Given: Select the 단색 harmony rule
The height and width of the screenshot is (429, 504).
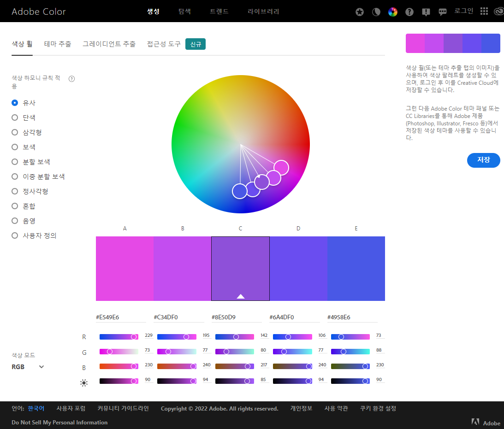Looking at the screenshot, I should 15,118.
